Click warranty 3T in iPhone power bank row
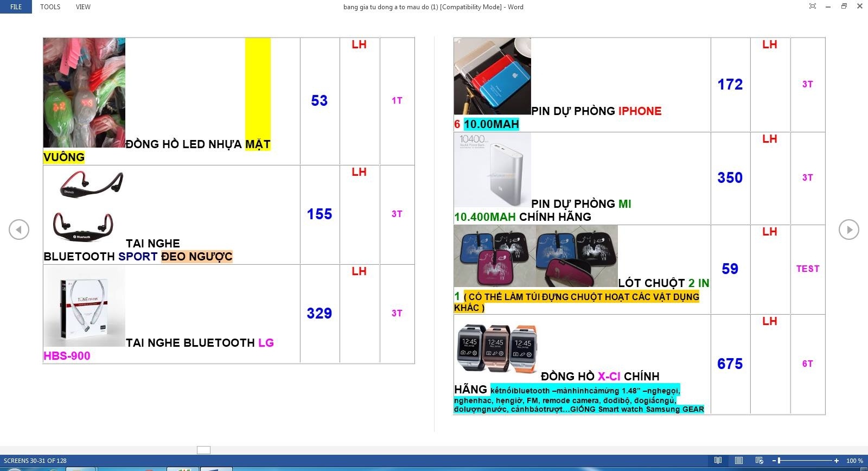The height and width of the screenshot is (471, 868). tap(808, 85)
